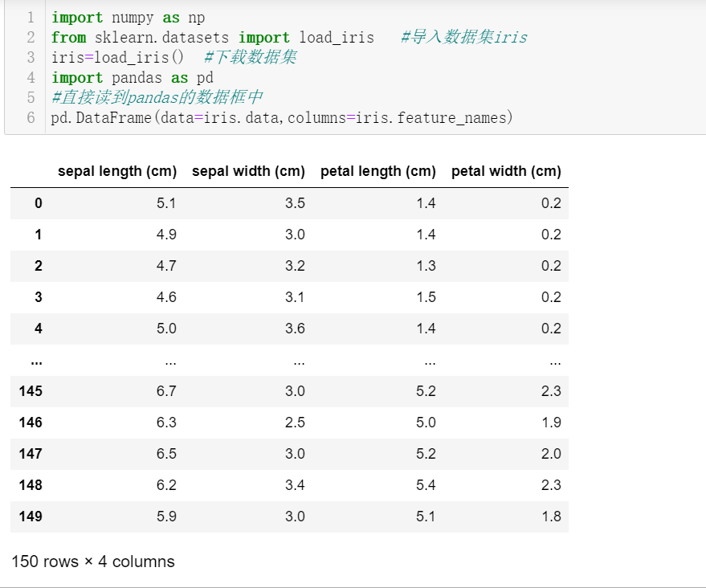Click petal length value 5.1 in row 149

coord(426,516)
